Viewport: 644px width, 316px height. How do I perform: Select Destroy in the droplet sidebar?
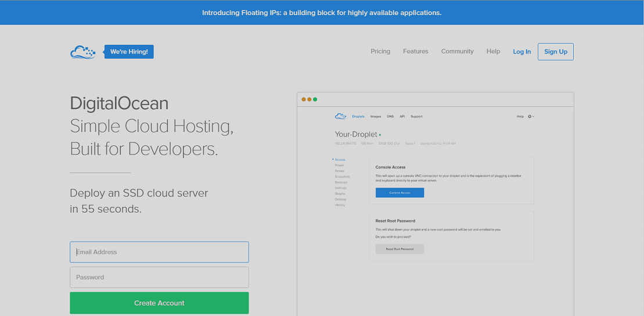(340, 199)
